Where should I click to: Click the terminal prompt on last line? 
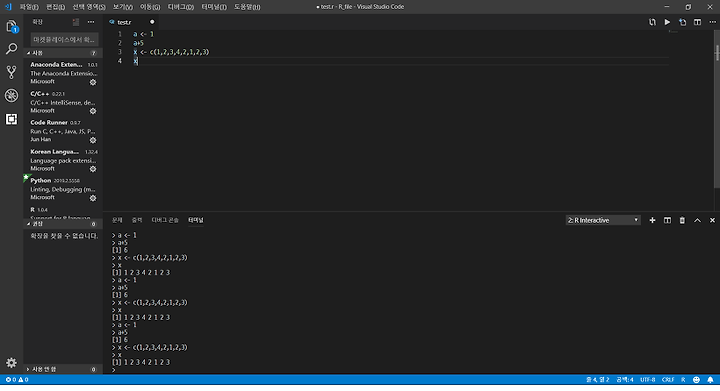(113, 370)
